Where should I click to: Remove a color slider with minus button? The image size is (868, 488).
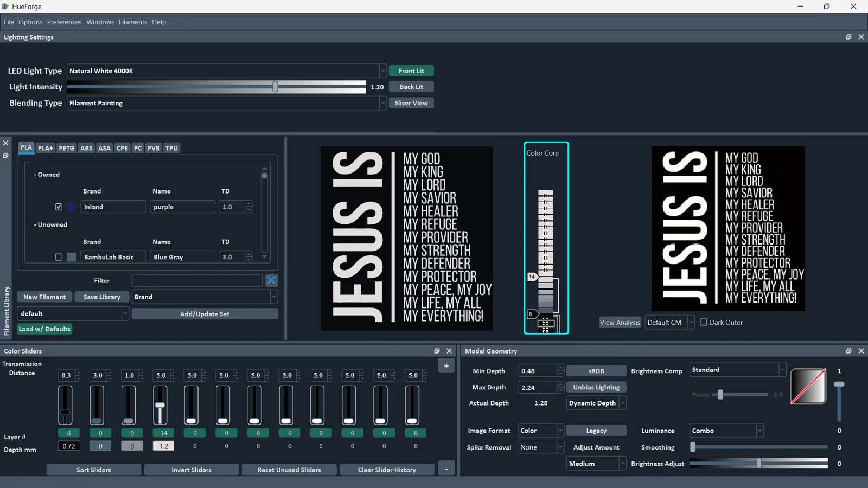click(446, 470)
